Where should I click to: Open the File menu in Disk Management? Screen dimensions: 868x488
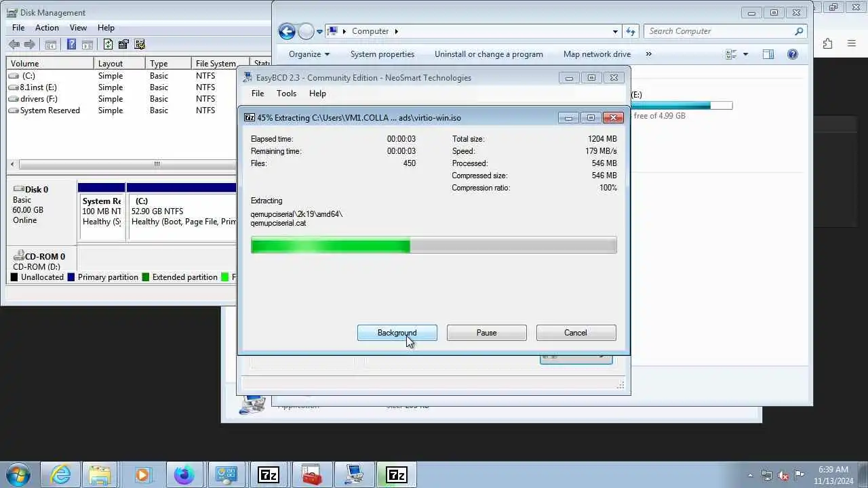[x=18, y=28]
